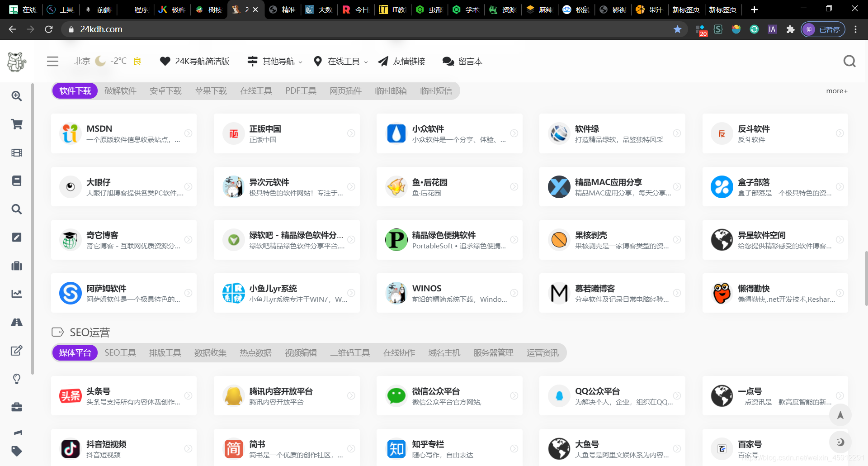Viewport: 868px width, 466px height.
Task: Expand the 在线工具 header dropdown
Action: [341, 61]
